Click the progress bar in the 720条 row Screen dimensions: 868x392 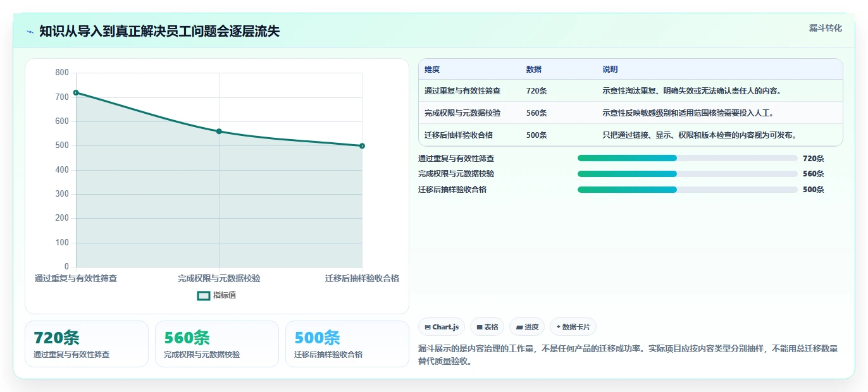(687, 158)
